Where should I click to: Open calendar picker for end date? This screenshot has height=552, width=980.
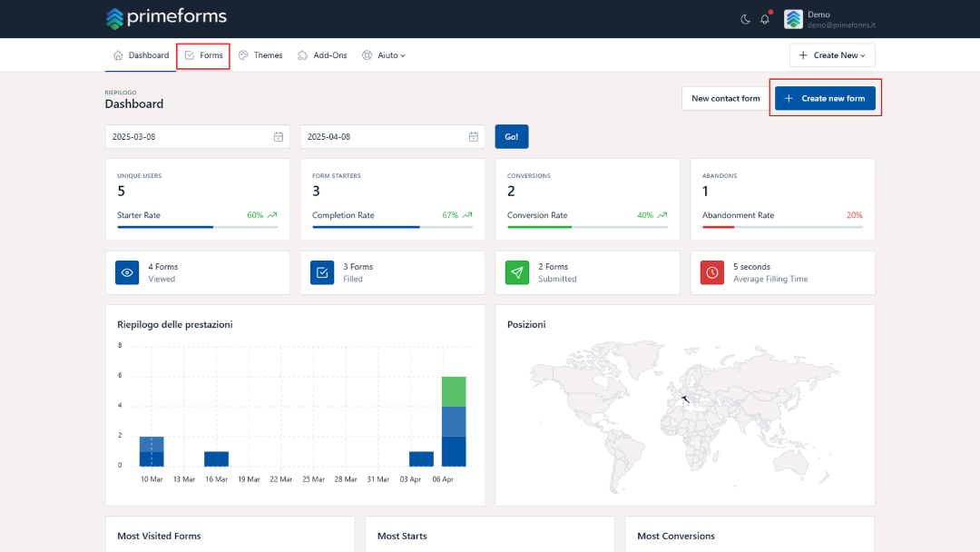click(x=474, y=136)
